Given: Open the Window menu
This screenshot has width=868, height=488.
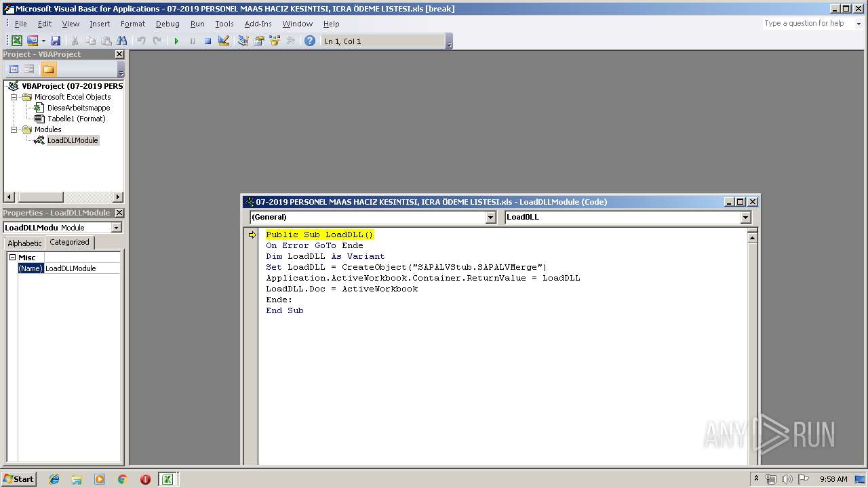Looking at the screenshot, I should (x=298, y=24).
